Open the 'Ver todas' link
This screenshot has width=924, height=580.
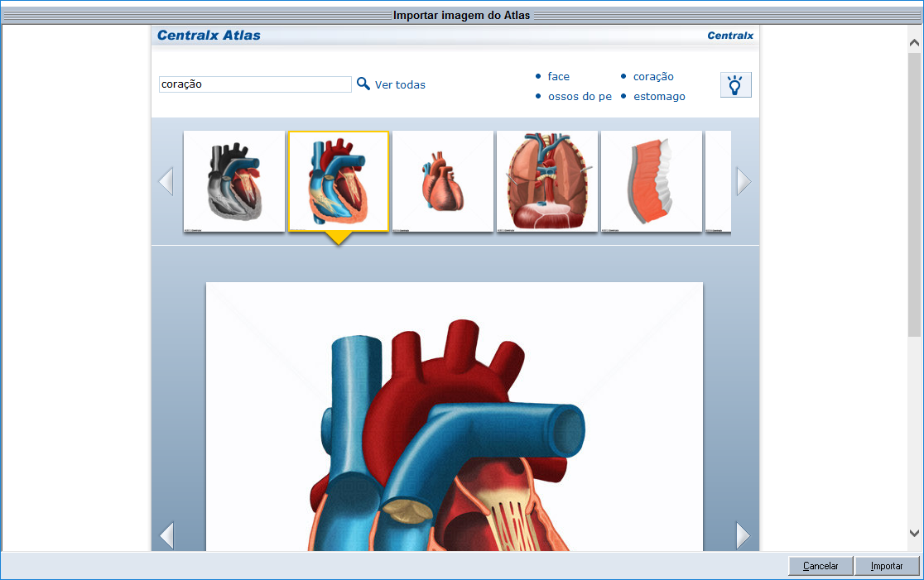point(400,84)
